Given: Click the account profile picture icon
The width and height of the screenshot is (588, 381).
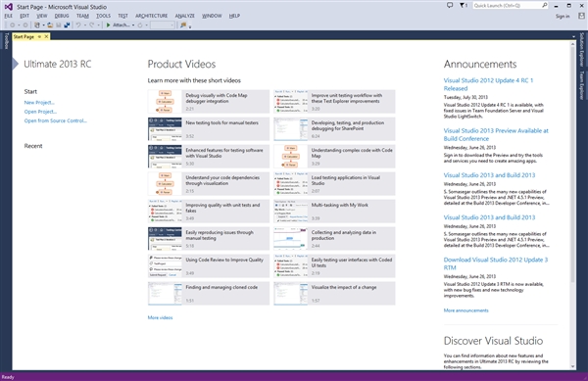Looking at the screenshot, I should click(x=581, y=16).
